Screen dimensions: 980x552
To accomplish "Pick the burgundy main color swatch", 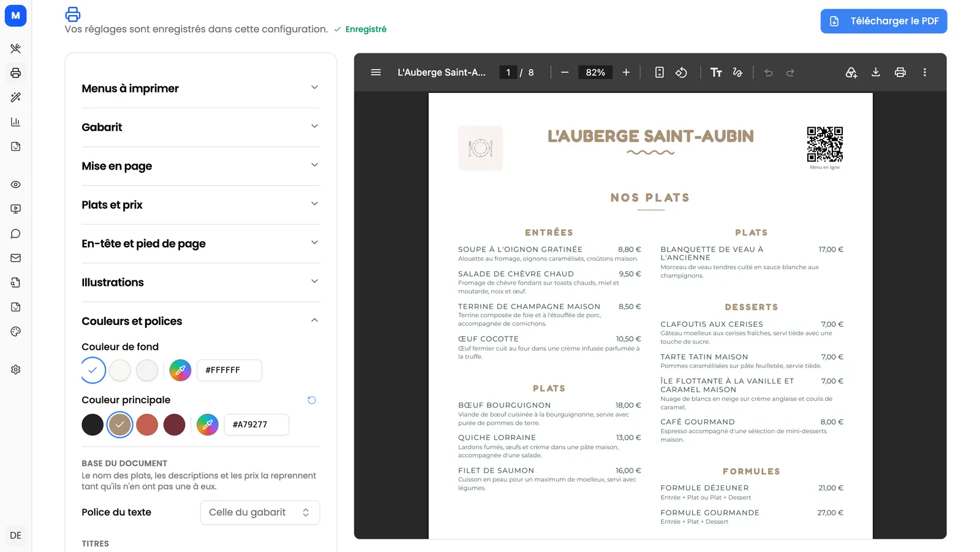I will [x=174, y=425].
